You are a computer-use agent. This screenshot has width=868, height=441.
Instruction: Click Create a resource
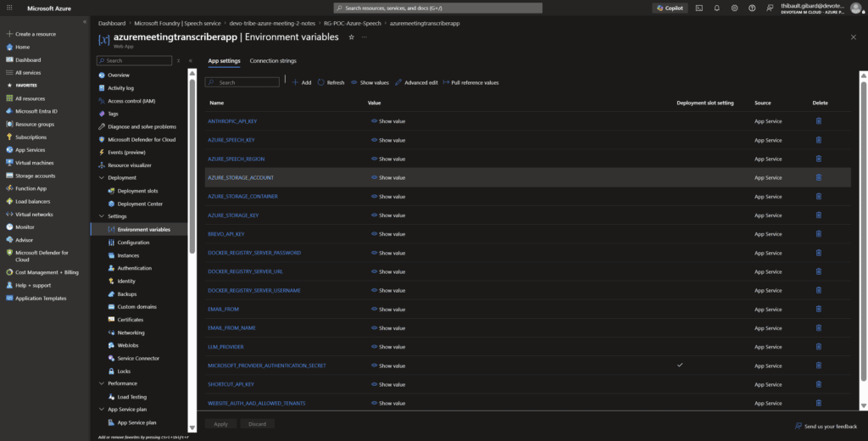coord(31,34)
